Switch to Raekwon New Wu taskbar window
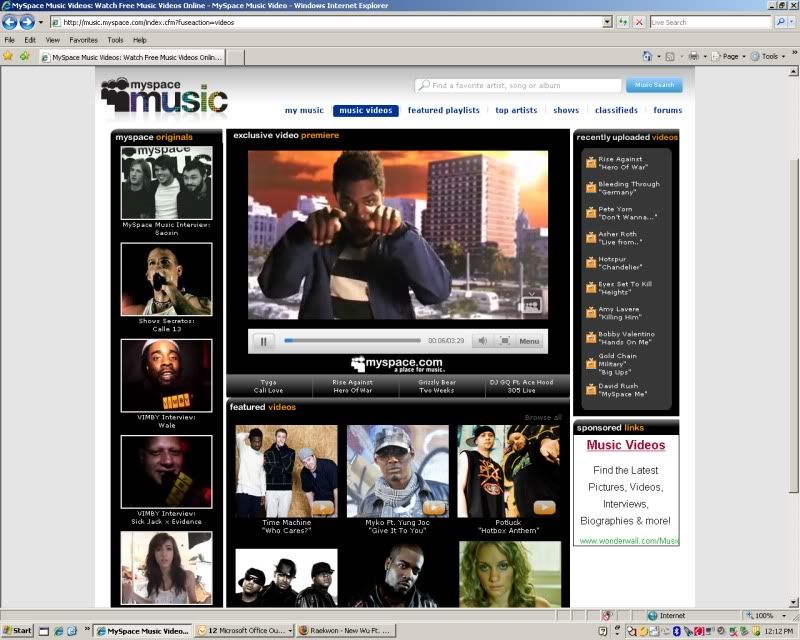 346,631
